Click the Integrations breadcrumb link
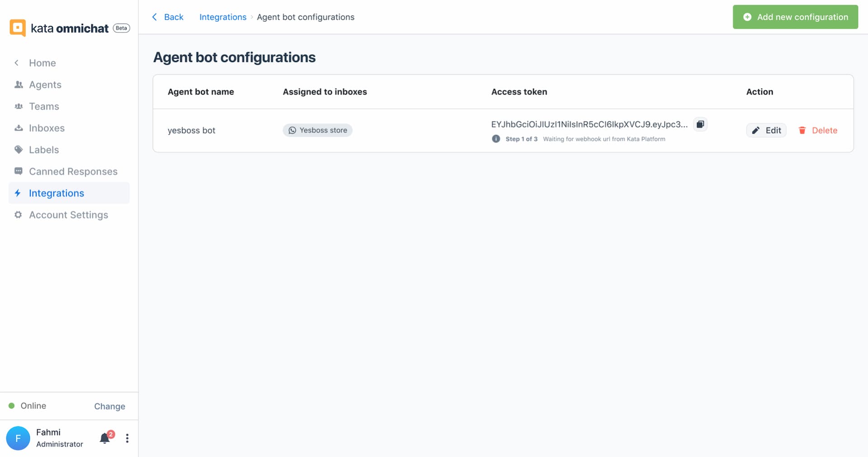 222,17
